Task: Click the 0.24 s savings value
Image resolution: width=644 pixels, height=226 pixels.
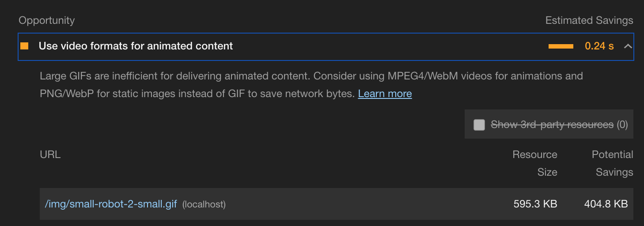Action: (599, 46)
